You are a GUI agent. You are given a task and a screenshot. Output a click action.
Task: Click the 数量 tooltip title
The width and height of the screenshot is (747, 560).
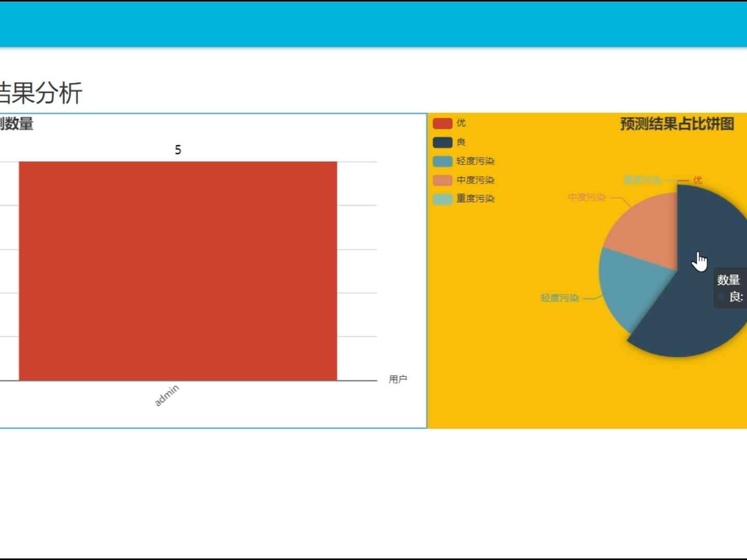pos(728,280)
